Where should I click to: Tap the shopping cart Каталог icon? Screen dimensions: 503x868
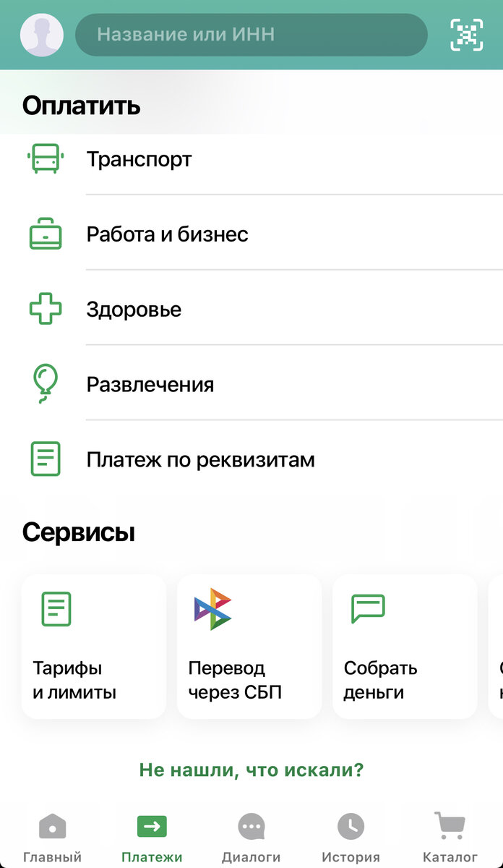pos(450,826)
